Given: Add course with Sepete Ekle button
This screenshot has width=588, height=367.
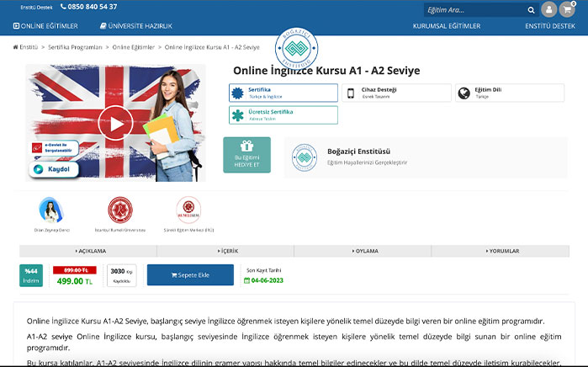Looking at the screenshot, I should (190, 275).
